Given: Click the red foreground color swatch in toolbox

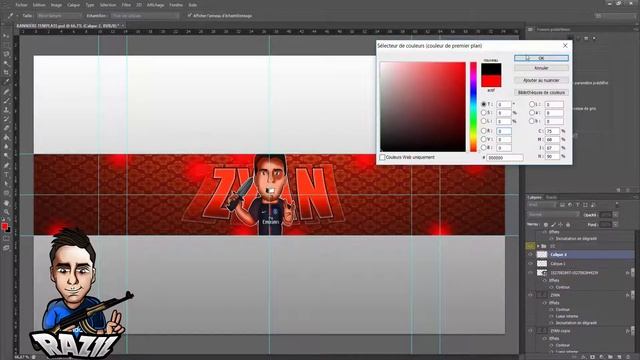Looking at the screenshot, I should [x=4, y=226].
